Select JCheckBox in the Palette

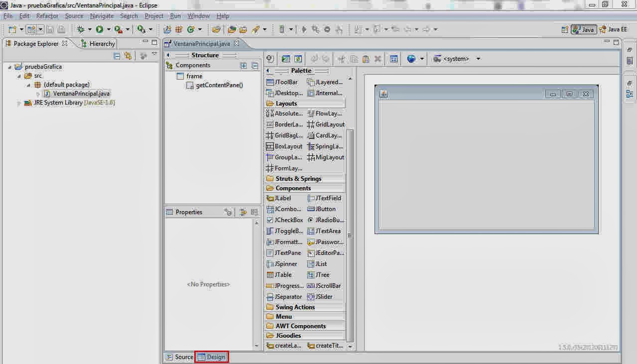[x=285, y=220]
